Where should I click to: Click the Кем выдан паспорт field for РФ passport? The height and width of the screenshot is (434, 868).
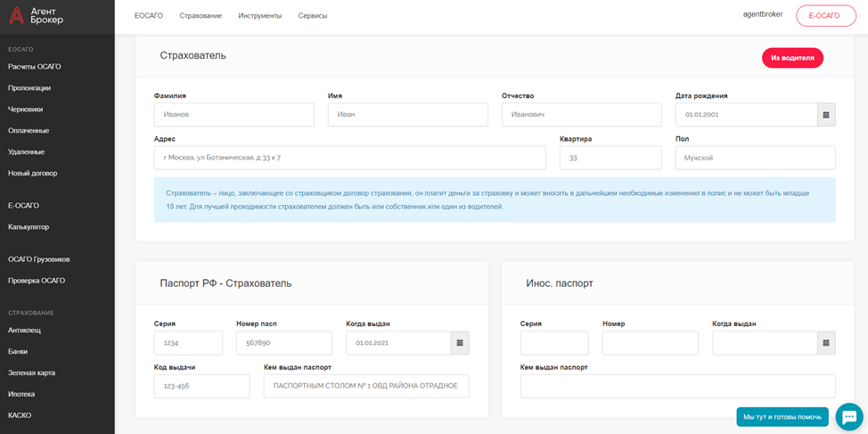point(365,386)
